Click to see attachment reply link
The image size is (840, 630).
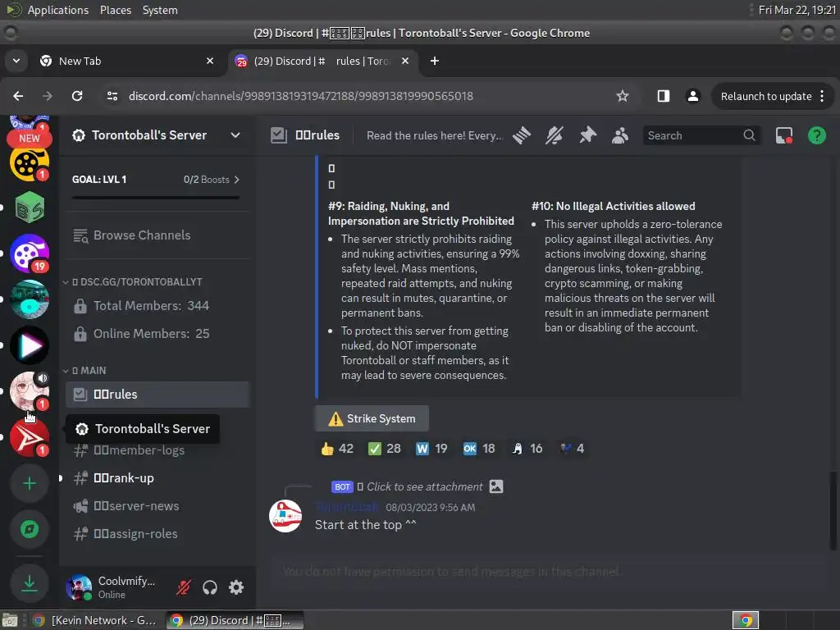(425, 487)
